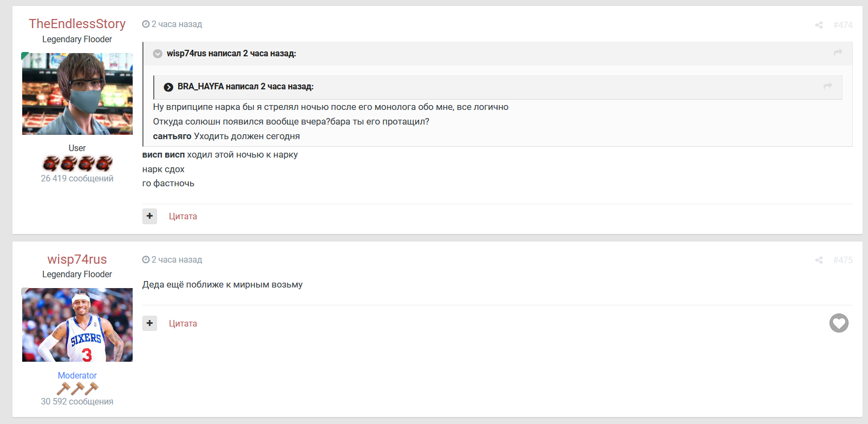
Task: Click Цитата under TheEndlessStory's post
Action: (x=183, y=216)
